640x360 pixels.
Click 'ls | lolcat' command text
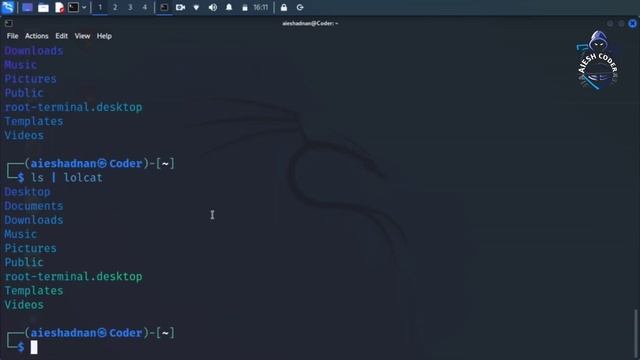(67, 178)
